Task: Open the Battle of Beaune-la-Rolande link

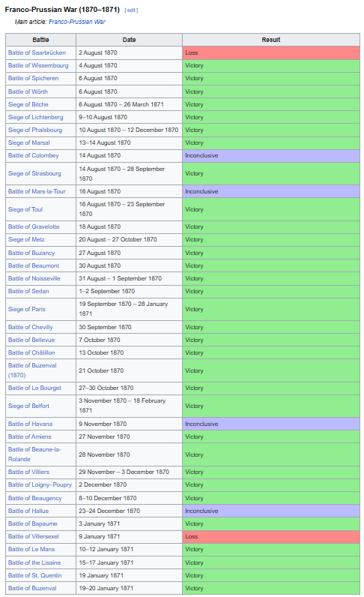Action: [34, 454]
